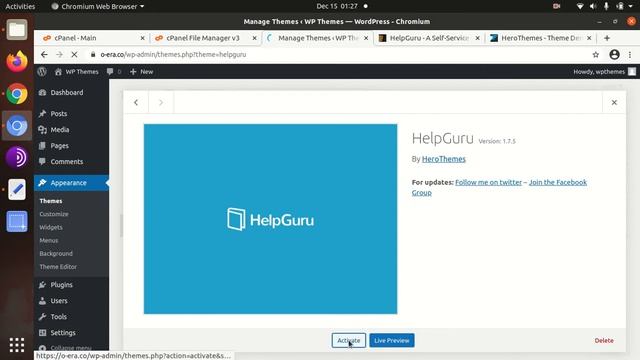
Task: Follow the 'Follow me on twitter' link
Action: pyautogui.click(x=488, y=182)
